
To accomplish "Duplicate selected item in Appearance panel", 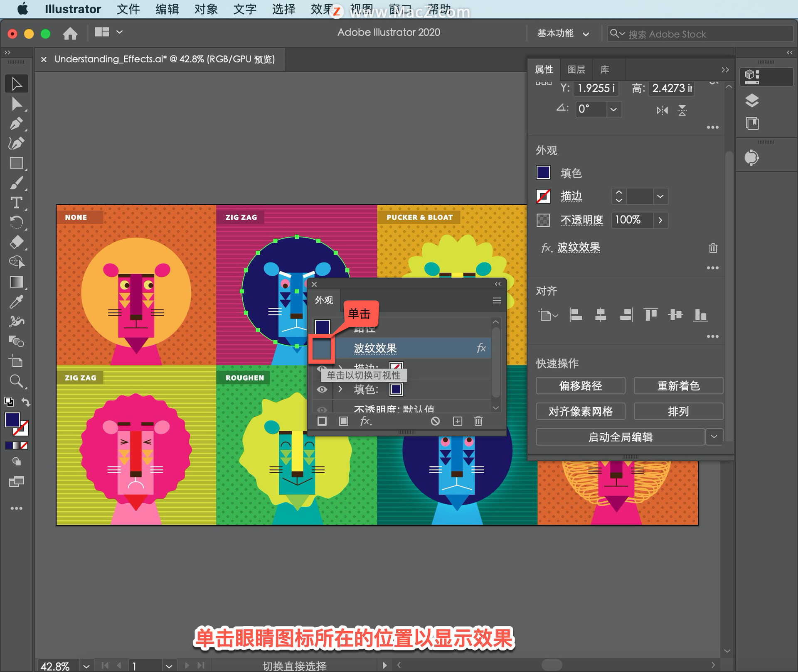I will coord(457,421).
